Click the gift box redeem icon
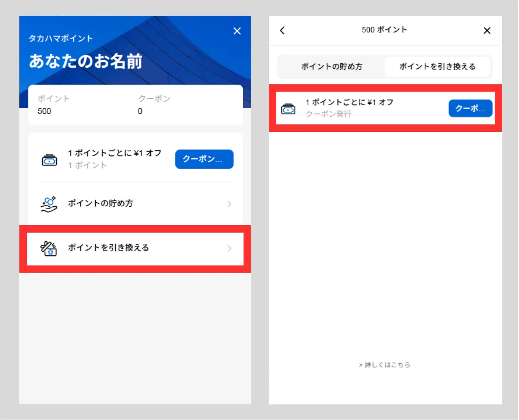The width and height of the screenshot is (519, 420). tap(49, 249)
